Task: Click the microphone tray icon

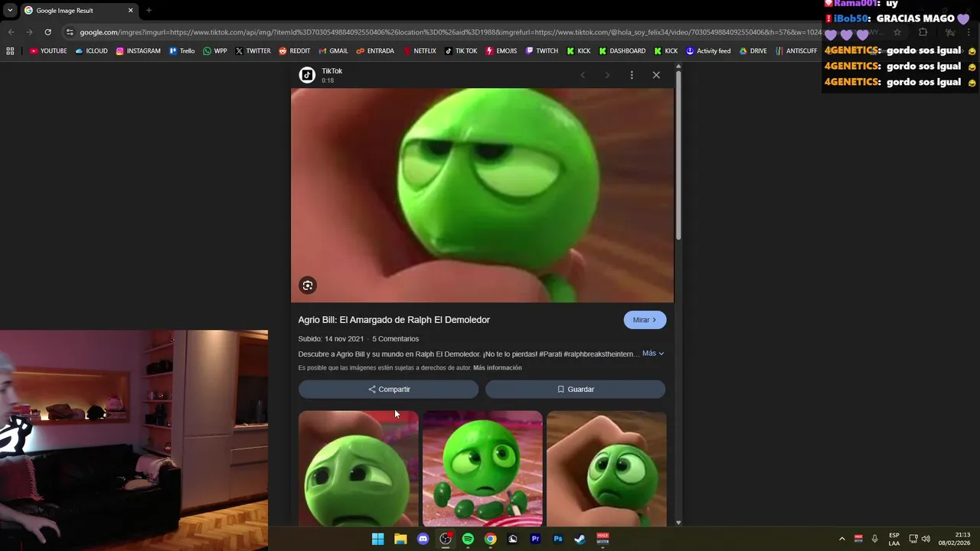Action: pos(874,539)
